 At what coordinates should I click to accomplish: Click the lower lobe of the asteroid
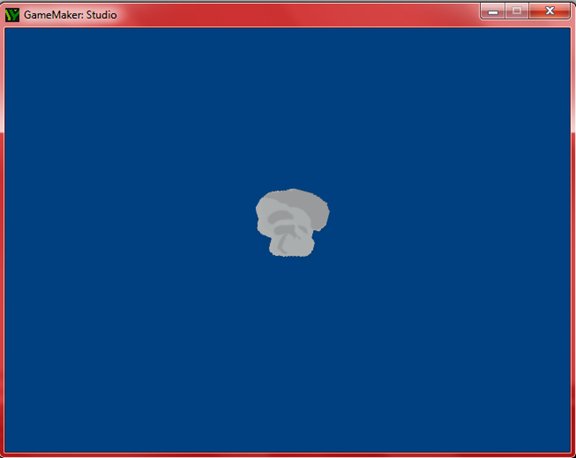(292, 245)
